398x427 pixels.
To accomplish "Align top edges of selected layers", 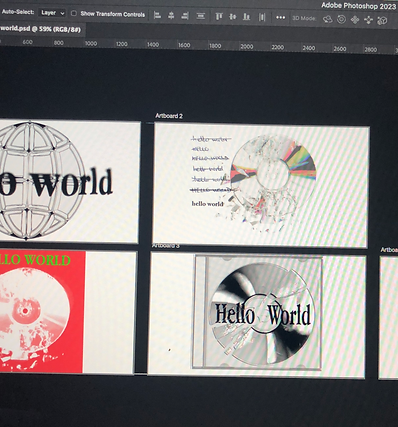I will point(219,16).
